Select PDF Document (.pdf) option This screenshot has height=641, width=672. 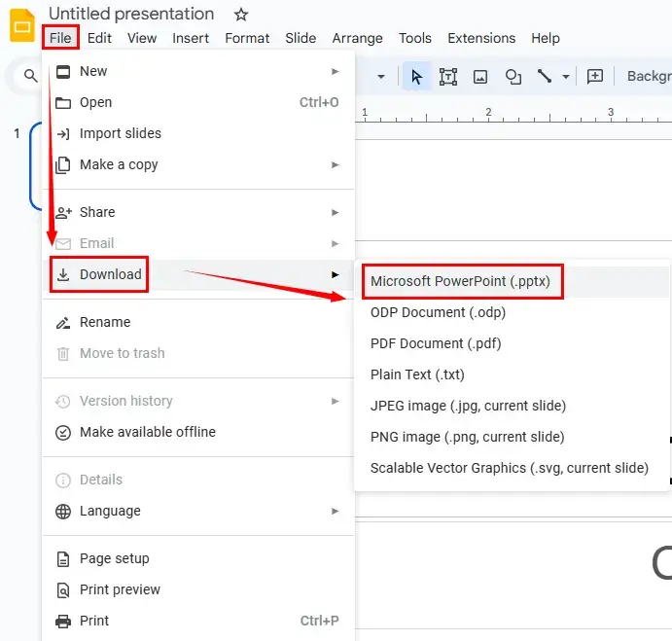(436, 343)
